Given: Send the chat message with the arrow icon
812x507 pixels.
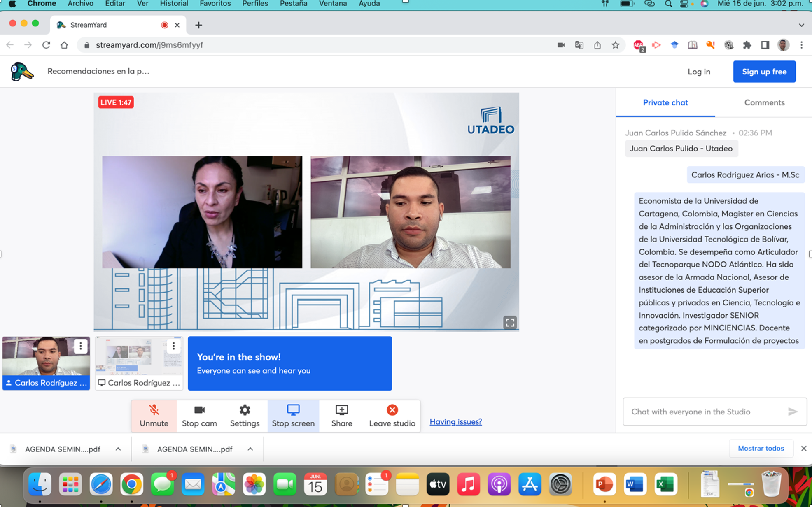Looking at the screenshot, I should (x=792, y=412).
